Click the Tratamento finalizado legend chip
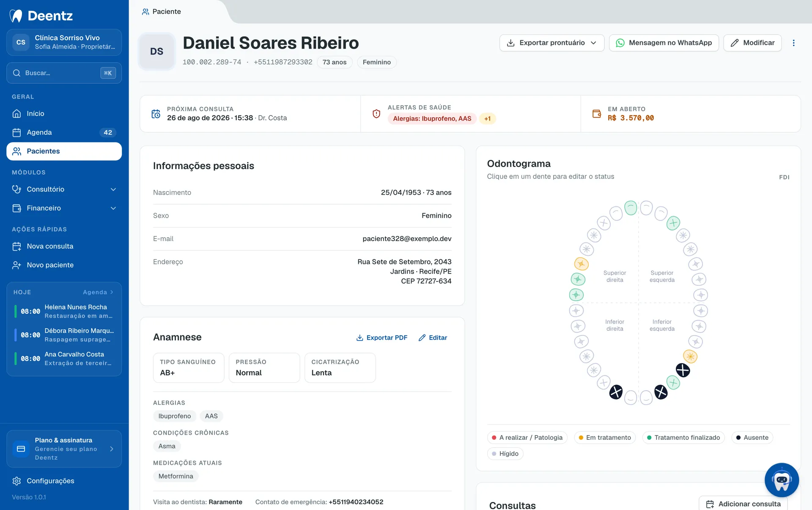The height and width of the screenshot is (510, 812). 683,437
